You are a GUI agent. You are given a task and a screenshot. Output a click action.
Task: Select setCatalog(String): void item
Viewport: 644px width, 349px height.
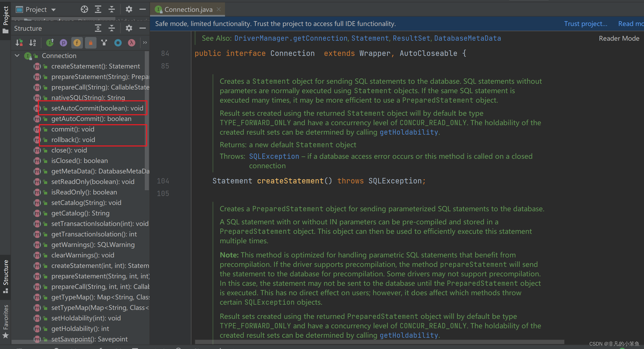click(x=86, y=203)
